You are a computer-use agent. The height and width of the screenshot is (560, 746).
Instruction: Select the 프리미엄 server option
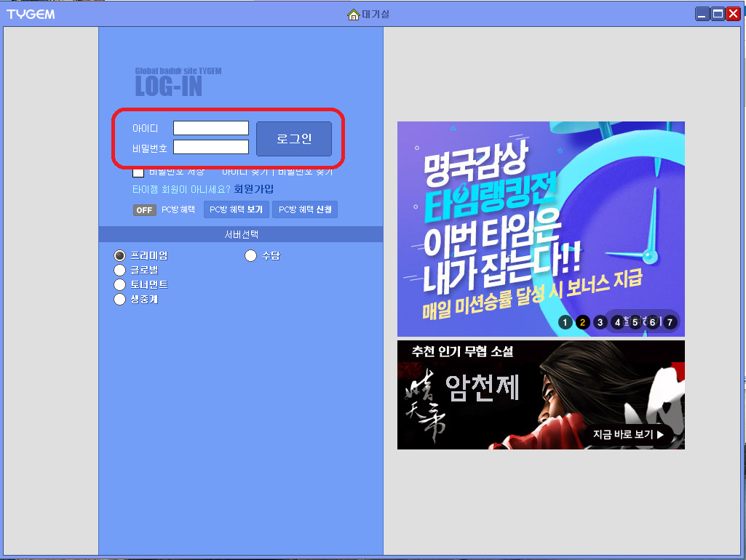click(119, 255)
